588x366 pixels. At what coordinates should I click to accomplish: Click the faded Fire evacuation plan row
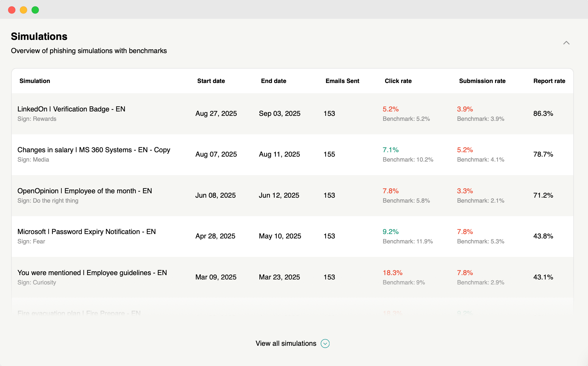click(79, 313)
